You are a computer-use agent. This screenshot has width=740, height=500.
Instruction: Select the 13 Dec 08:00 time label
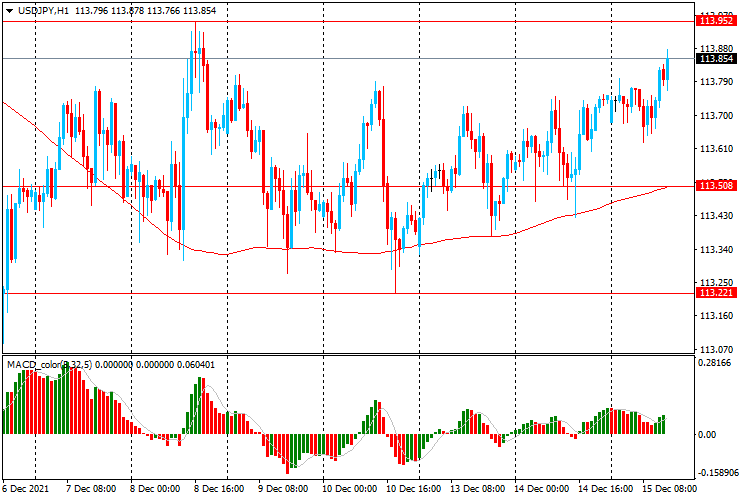tap(477, 489)
